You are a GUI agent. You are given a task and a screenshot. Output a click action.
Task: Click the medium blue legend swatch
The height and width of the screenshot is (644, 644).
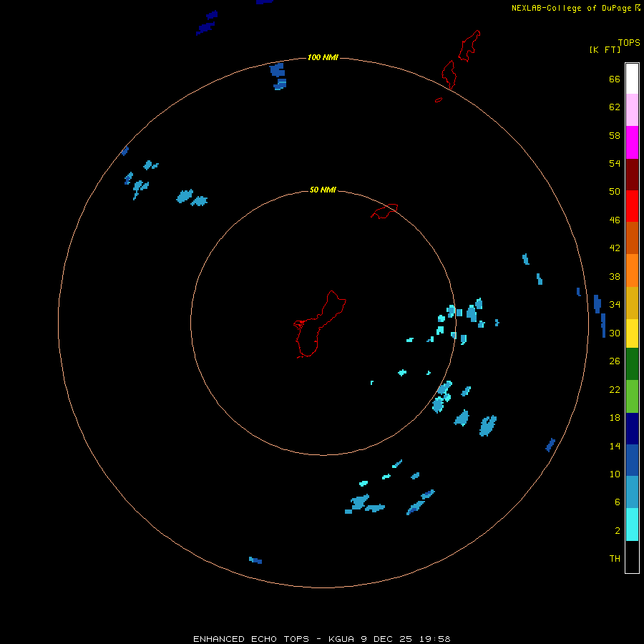point(632,460)
